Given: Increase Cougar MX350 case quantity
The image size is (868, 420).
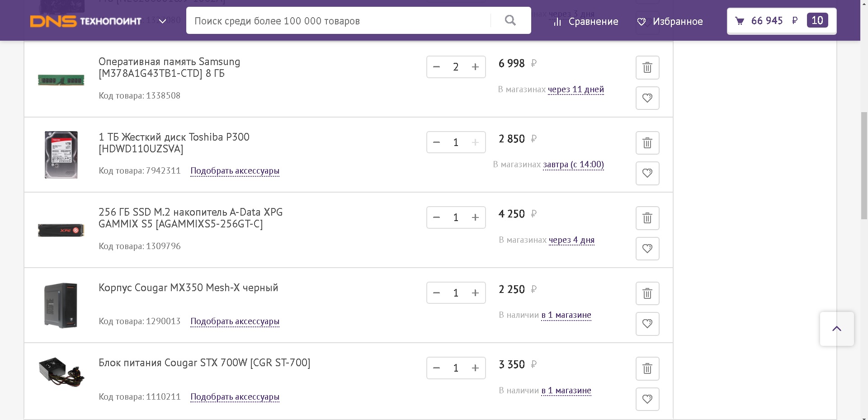Looking at the screenshot, I should pyautogui.click(x=475, y=293).
